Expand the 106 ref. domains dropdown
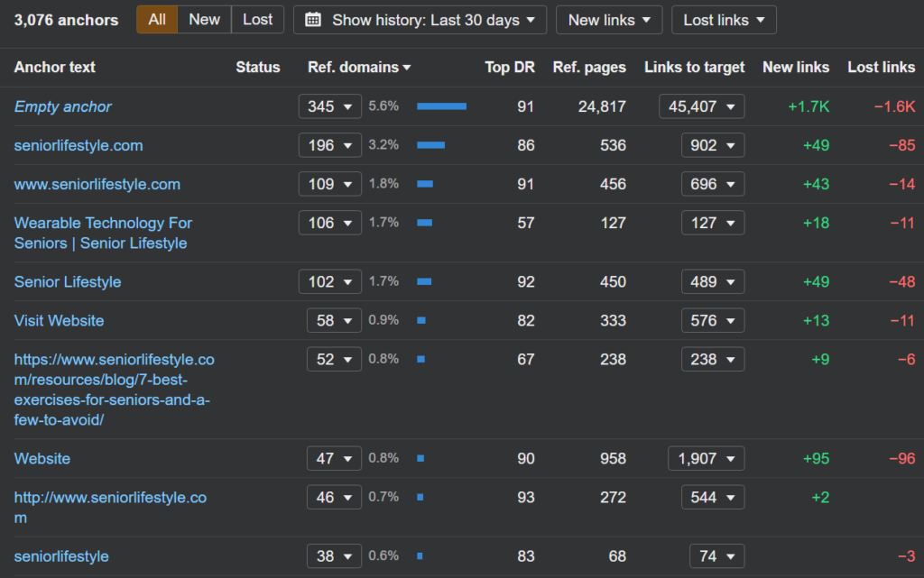924x578 pixels. [x=330, y=223]
